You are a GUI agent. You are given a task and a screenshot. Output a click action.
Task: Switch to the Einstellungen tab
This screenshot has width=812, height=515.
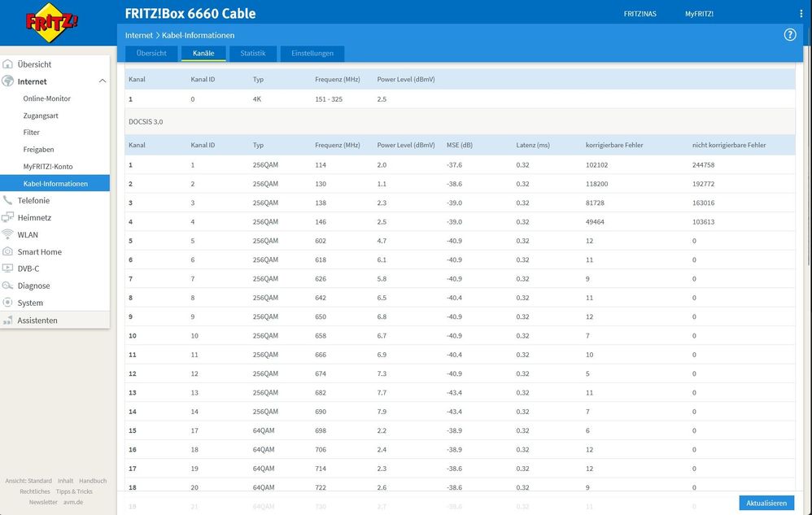tap(312, 54)
